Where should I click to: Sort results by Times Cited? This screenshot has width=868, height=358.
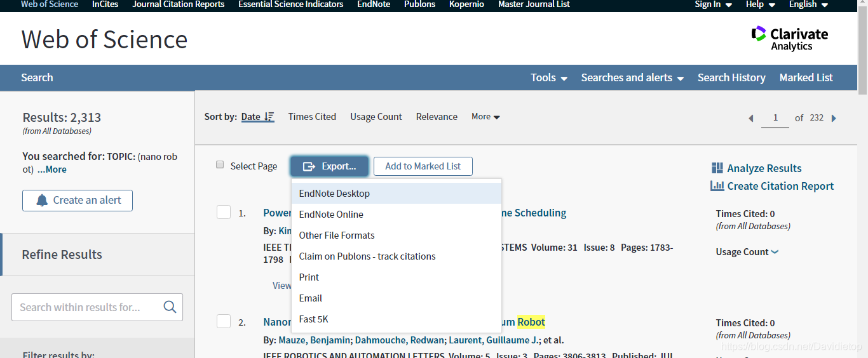tap(312, 117)
